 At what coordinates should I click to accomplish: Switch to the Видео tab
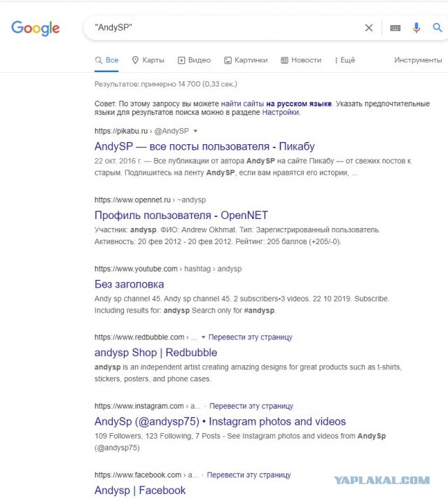point(195,60)
